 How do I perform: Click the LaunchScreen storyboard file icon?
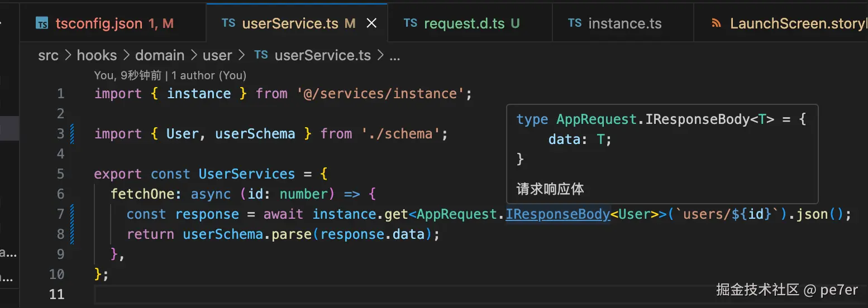pos(717,23)
